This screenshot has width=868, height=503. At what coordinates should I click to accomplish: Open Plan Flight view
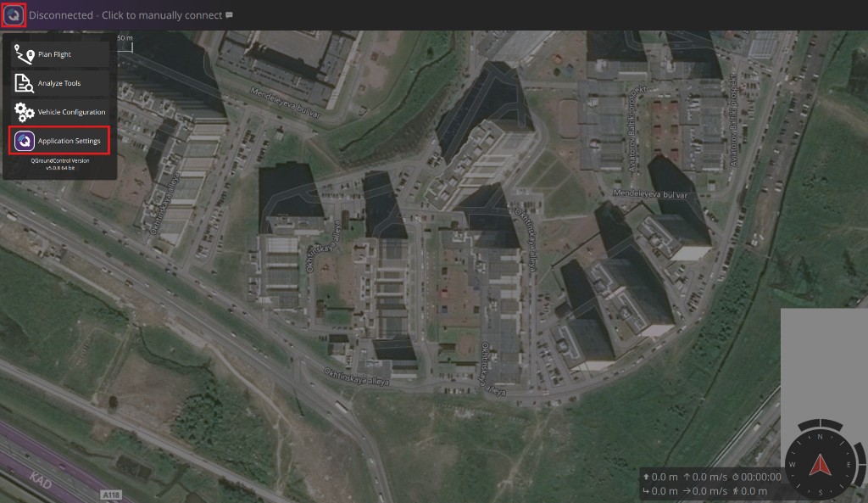pos(59,54)
